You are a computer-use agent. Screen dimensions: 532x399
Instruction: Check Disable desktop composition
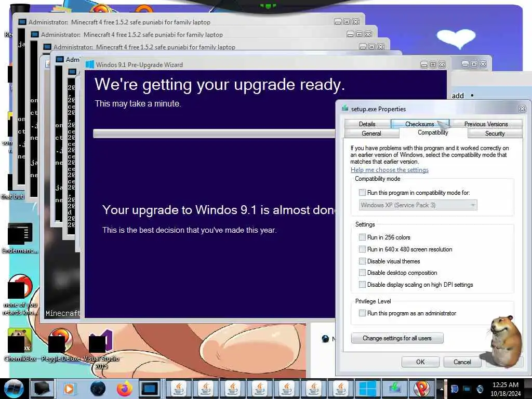click(362, 273)
